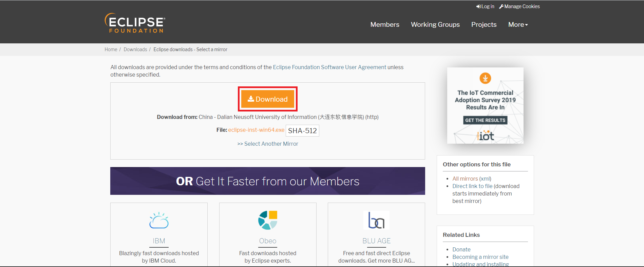Click the IBM cloud logo icon
This screenshot has width=644, height=267.
159,220
